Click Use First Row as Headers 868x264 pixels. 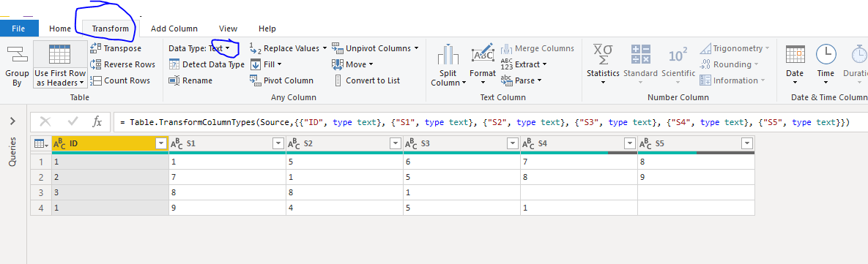click(60, 64)
